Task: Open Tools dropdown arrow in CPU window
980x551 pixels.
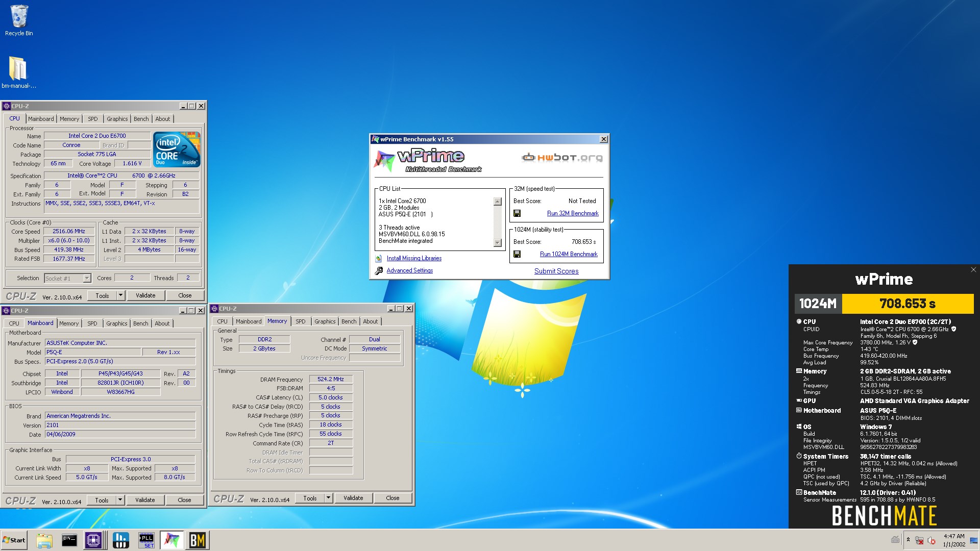Action: tap(120, 295)
